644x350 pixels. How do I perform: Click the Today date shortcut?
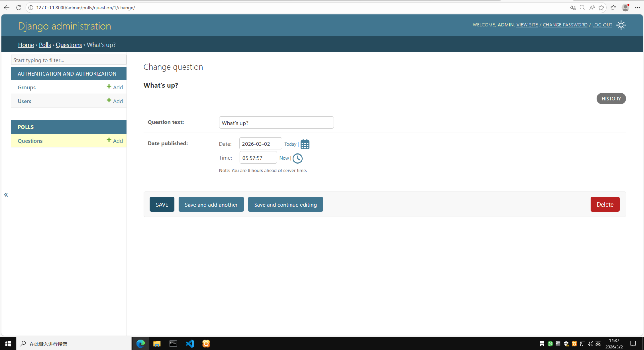tap(290, 144)
